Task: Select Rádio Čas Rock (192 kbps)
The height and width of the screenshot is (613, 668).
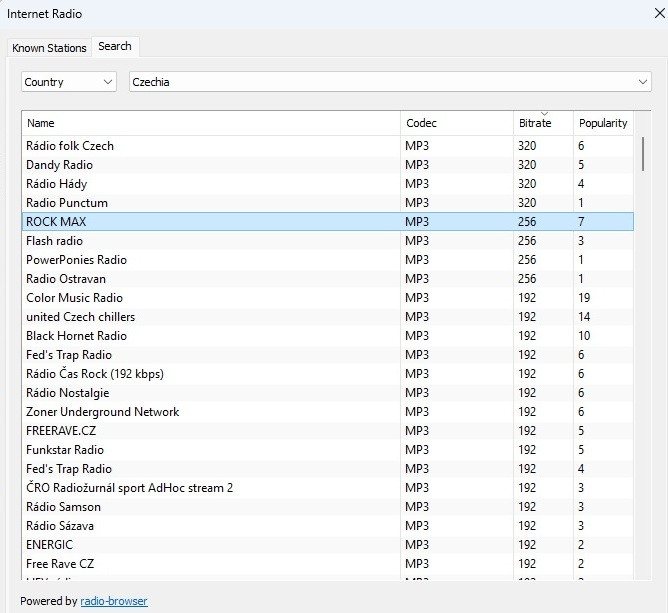Action: point(328,374)
